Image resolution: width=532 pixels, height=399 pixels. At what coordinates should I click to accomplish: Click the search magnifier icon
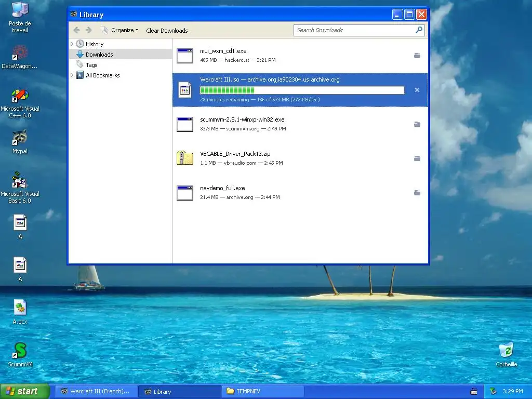(x=419, y=30)
